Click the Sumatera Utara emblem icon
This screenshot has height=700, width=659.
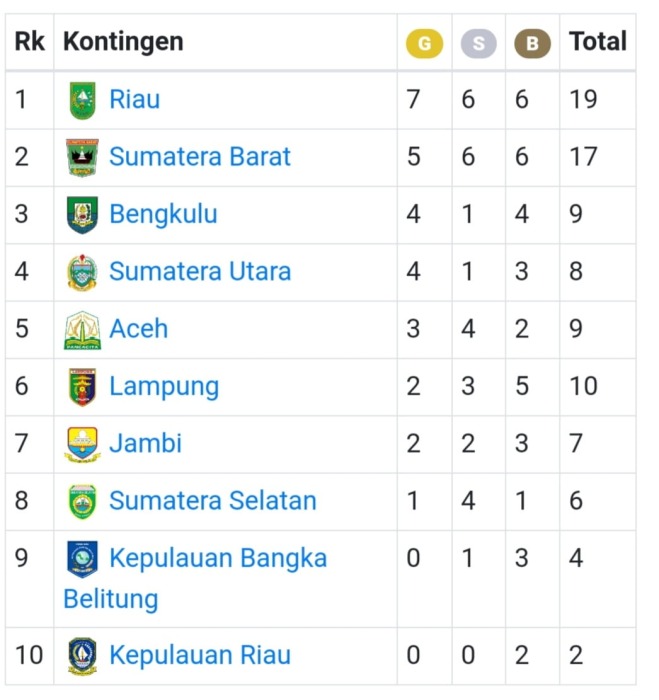pyautogui.click(x=82, y=272)
